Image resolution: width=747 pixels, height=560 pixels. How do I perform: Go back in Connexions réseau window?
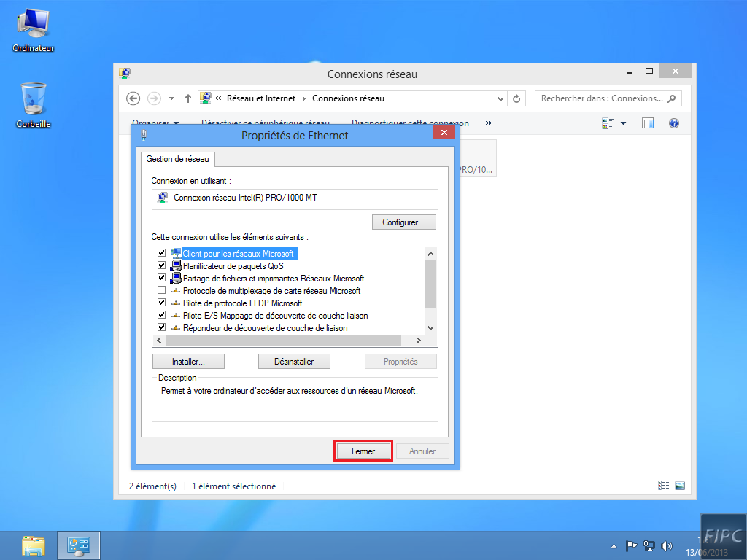(x=133, y=98)
